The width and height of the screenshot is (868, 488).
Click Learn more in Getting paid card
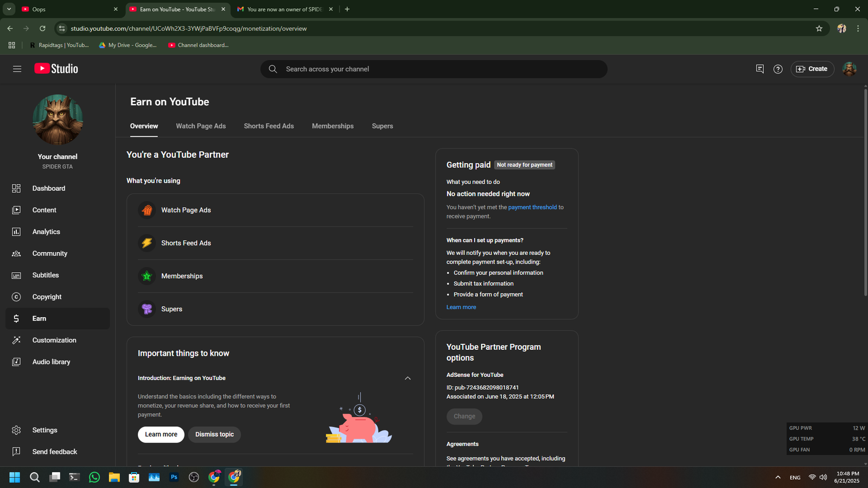(x=461, y=307)
